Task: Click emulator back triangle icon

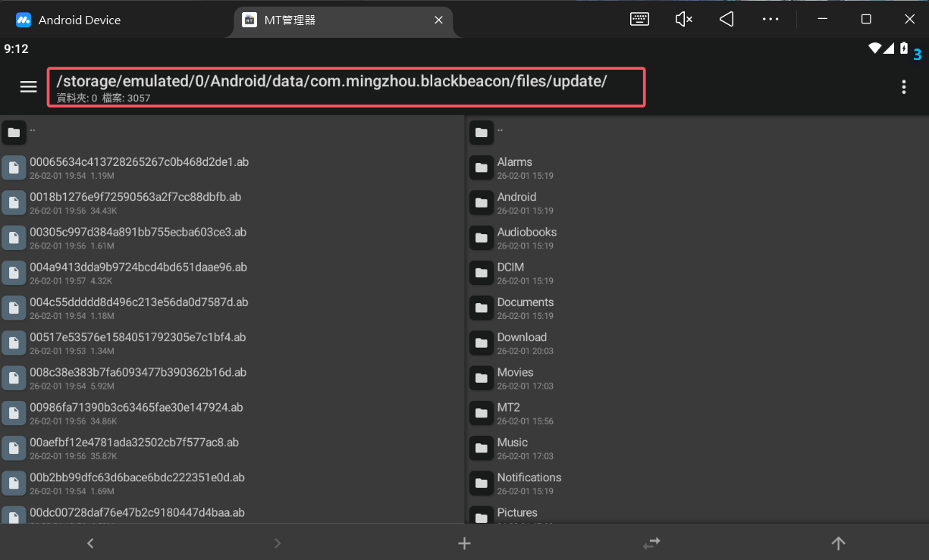Action: point(727,19)
